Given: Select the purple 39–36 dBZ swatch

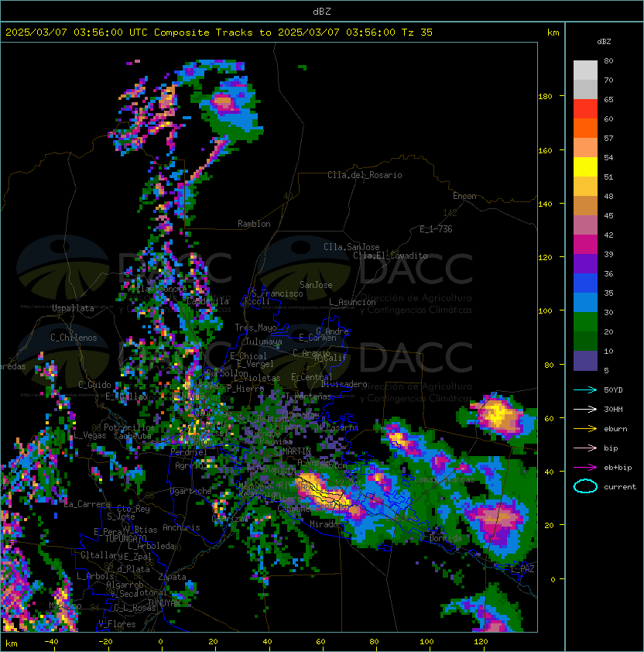Looking at the screenshot, I should click(x=585, y=263).
